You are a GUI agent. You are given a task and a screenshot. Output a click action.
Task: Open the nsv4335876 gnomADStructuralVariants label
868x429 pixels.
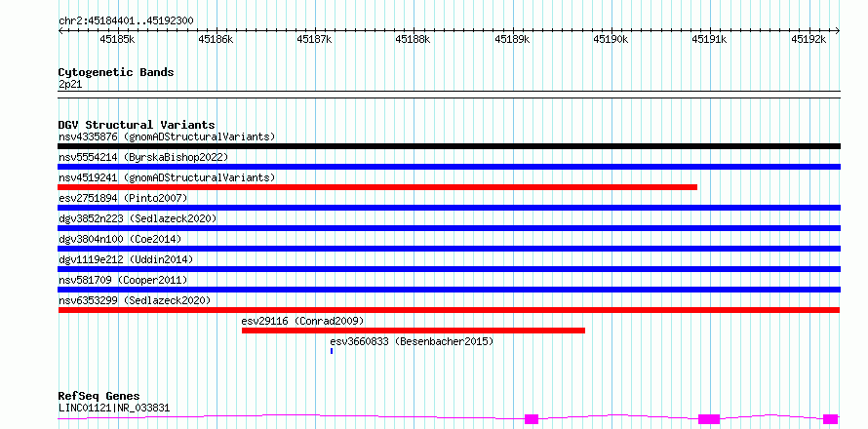tap(167, 136)
